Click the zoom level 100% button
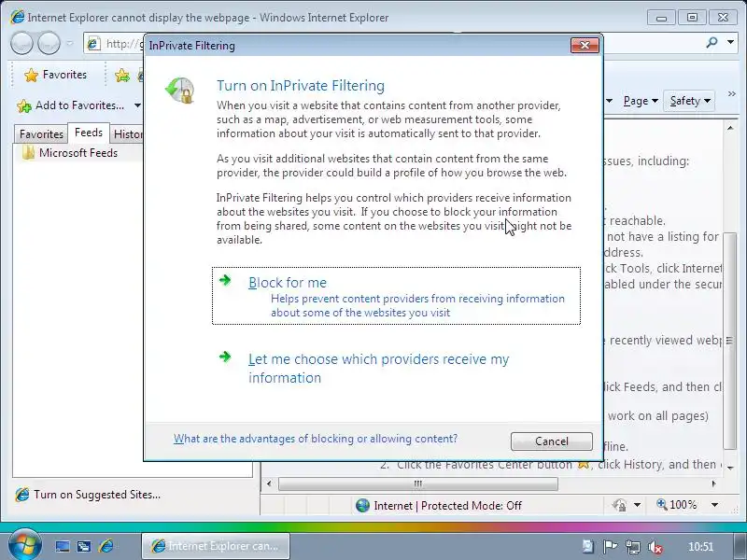Viewport: 747px width, 560px height. point(676,504)
